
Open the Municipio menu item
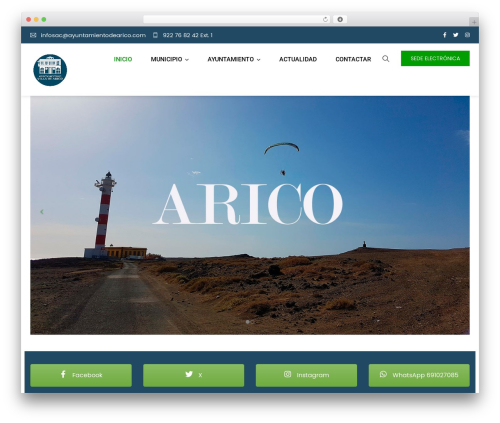pos(166,59)
